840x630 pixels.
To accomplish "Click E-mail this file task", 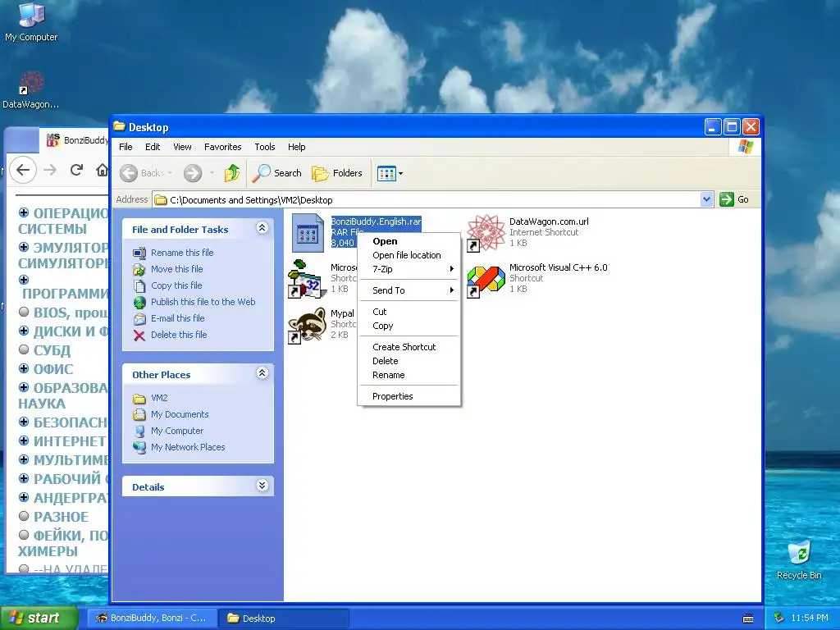I will [x=178, y=318].
